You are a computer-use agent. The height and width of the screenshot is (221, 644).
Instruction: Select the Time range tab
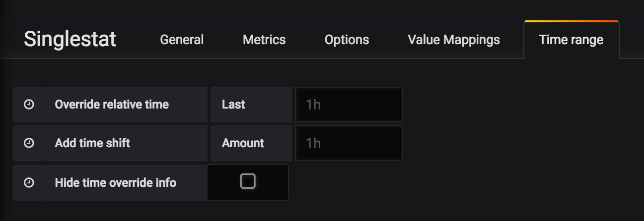click(571, 40)
